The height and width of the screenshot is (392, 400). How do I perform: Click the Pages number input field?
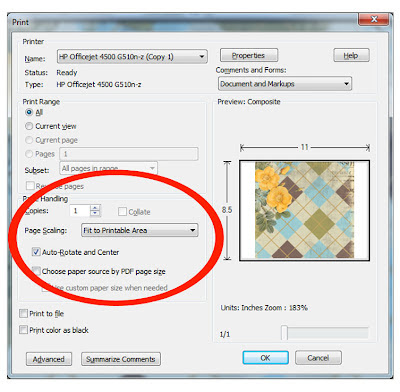(129, 154)
